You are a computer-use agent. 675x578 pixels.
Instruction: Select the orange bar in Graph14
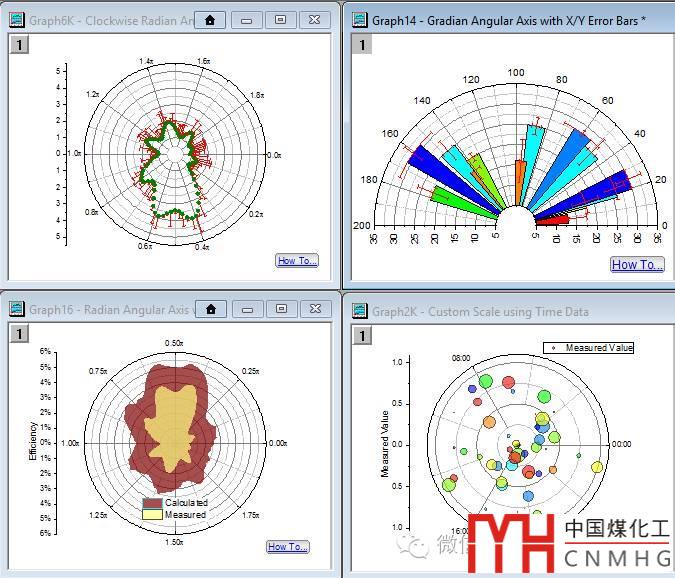520,183
